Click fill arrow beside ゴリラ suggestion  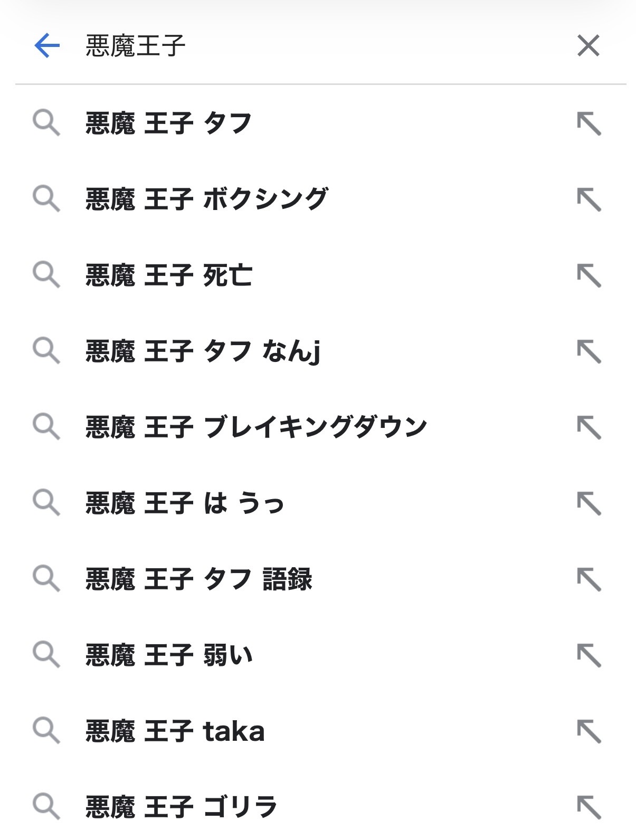(x=588, y=807)
